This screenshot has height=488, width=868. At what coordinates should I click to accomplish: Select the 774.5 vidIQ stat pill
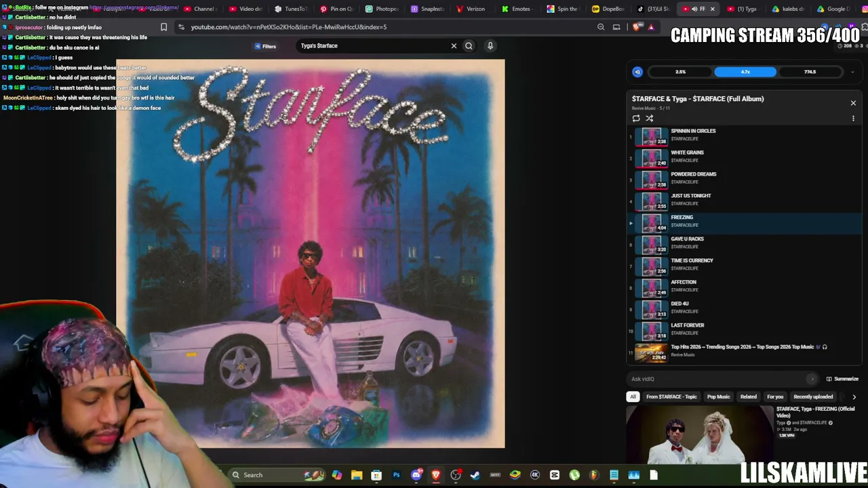[x=810, y=72]
